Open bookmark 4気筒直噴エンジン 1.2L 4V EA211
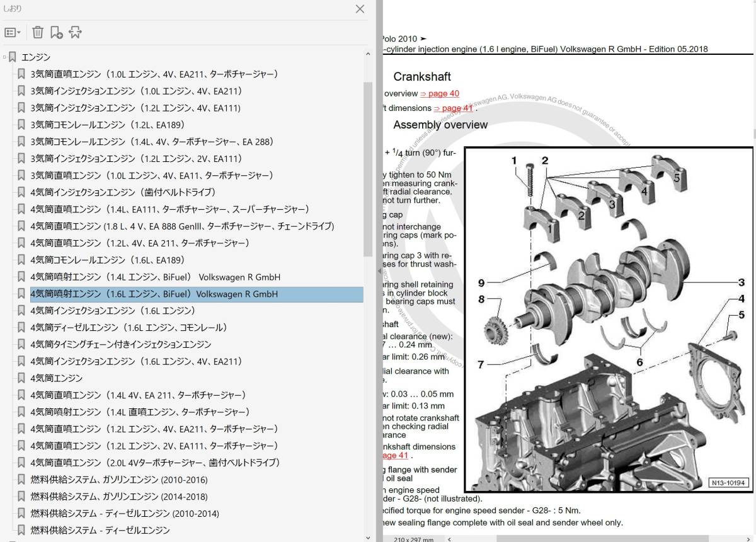 tap(154, 429)
